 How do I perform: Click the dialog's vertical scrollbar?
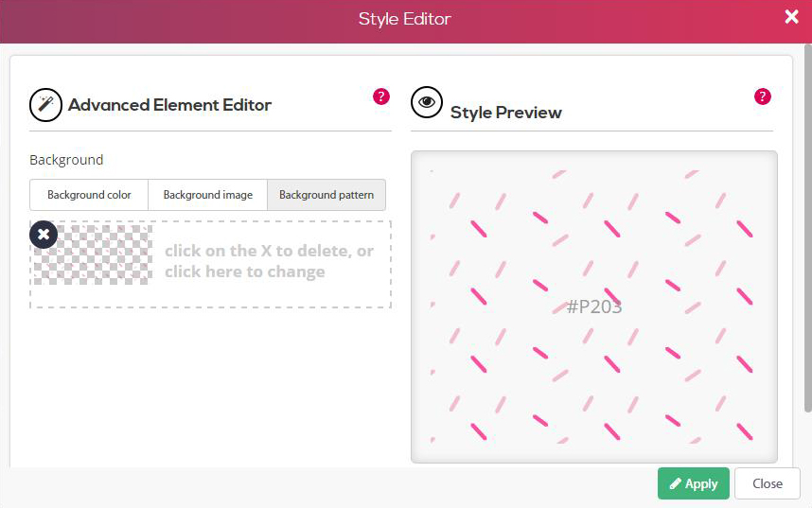click(808, 228)
